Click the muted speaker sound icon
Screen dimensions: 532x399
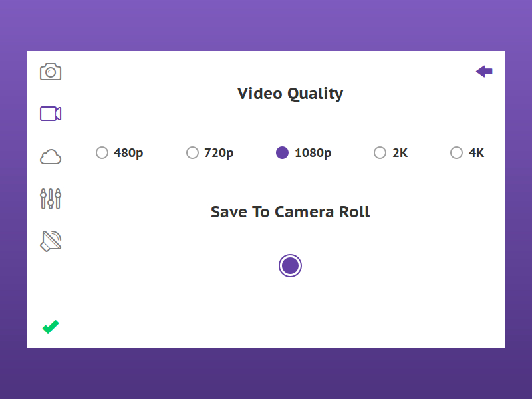[51, 241]
